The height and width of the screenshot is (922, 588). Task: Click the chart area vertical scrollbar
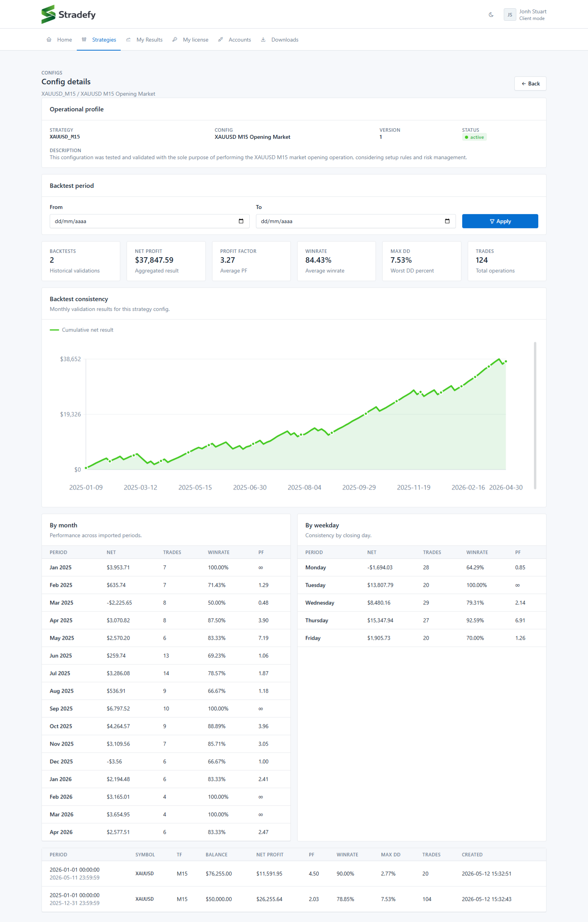tap(535, 416)
